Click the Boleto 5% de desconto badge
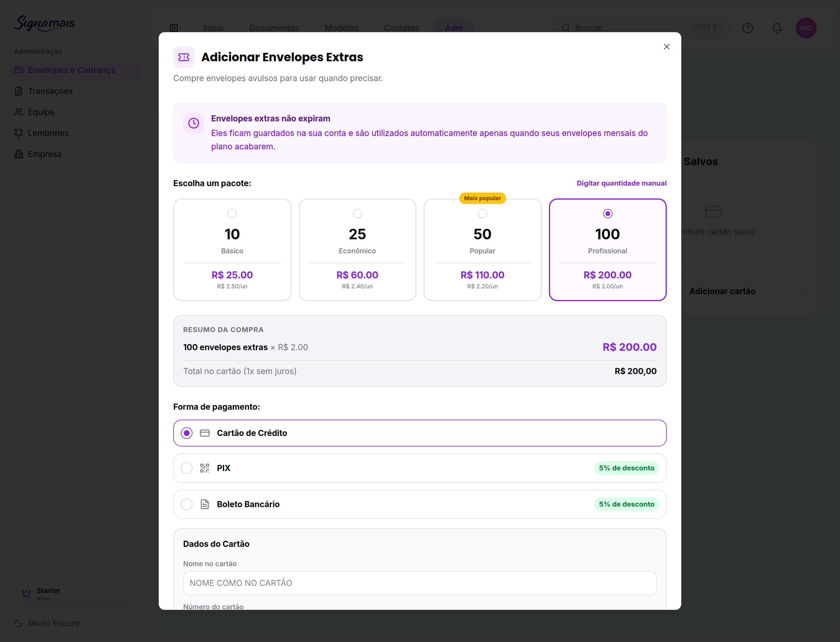Image resolution: width=840 pixels, height=642 pixels. pyautogui.click(x=626, y=505)
